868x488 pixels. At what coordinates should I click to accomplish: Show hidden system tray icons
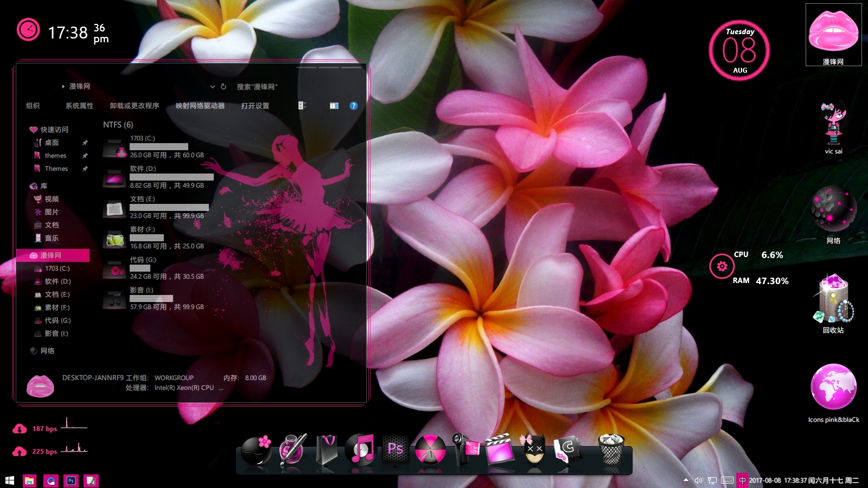[686, 480]
